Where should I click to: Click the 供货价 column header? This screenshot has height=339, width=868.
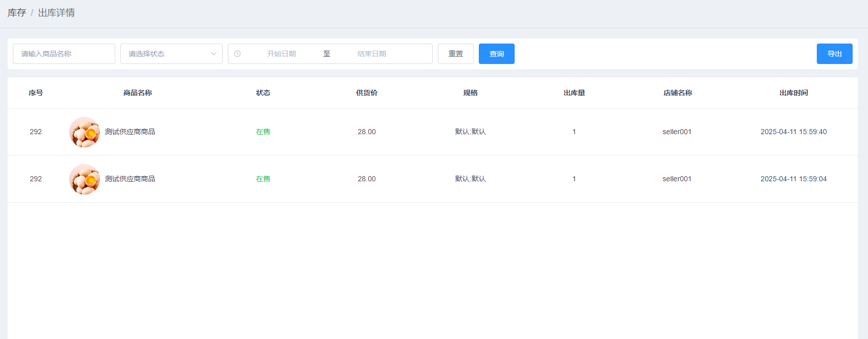[x=367, y=93]
